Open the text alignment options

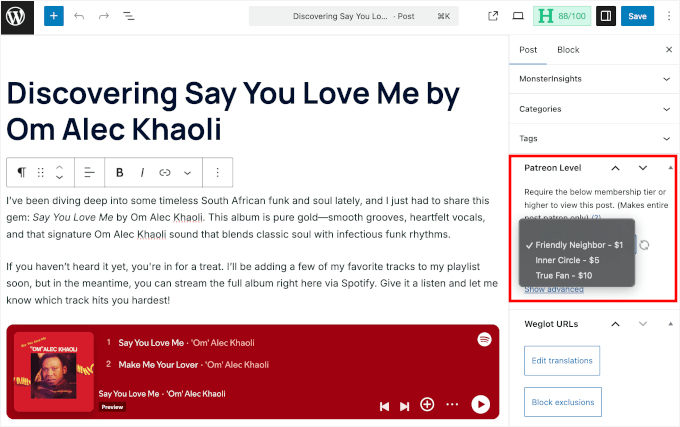point(89,173)
